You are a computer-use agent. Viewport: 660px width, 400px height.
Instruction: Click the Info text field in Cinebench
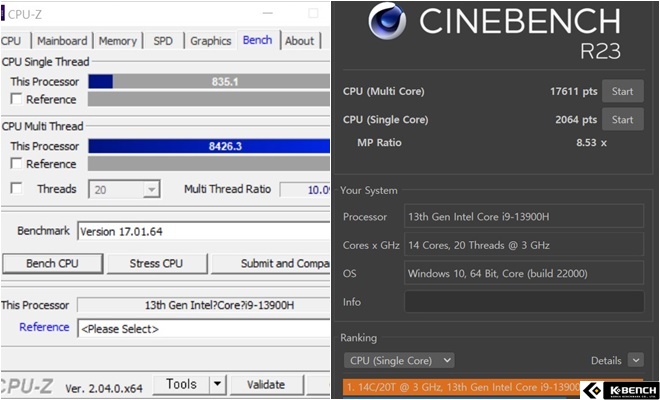tap(524, 301)
